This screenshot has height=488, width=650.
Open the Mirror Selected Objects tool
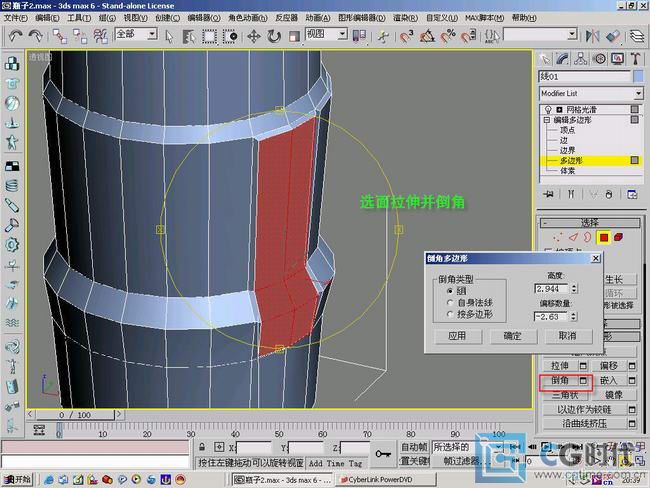(x=592, y=36)
